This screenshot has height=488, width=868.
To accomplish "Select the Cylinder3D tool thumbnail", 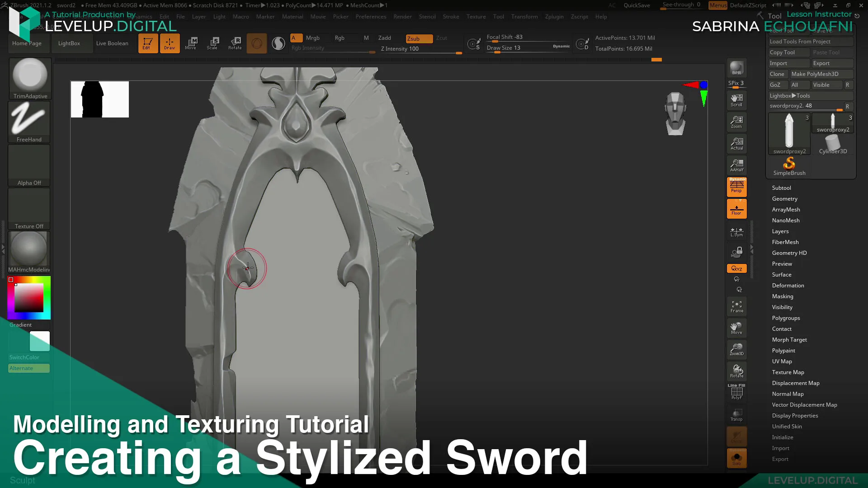I will [x=833, y=142].
